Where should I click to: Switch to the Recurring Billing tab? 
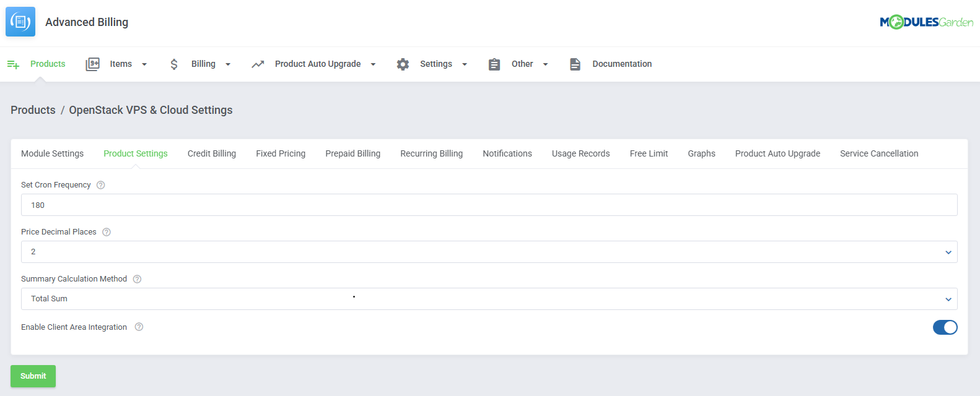pyautogui.click(x=432, y=153)
